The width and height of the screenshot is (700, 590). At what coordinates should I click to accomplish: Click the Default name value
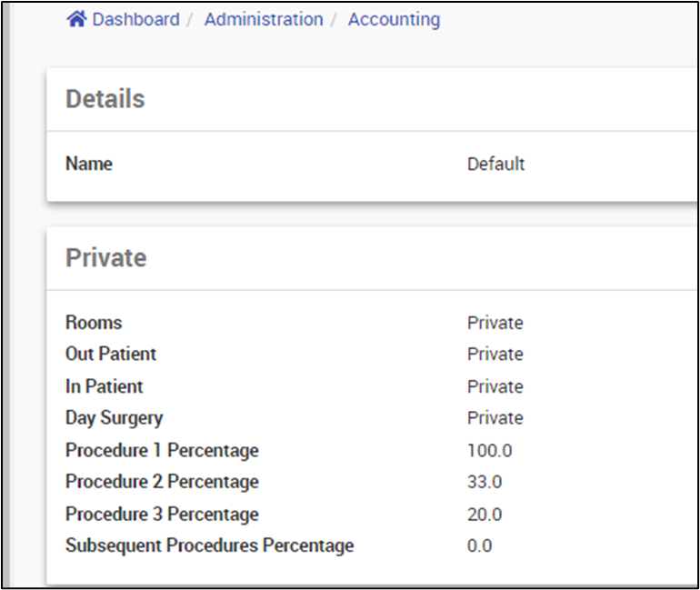point(495,165)
